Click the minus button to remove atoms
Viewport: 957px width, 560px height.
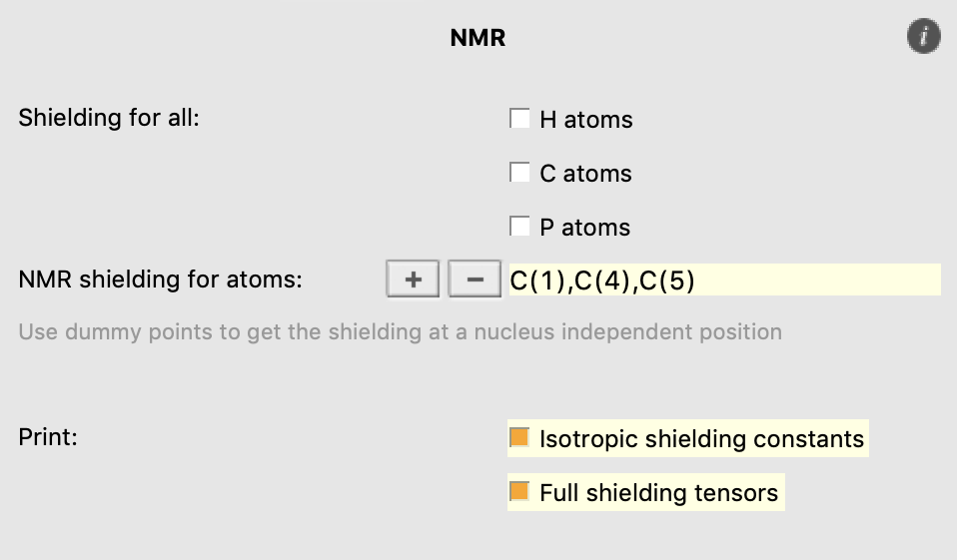point(475,280)
